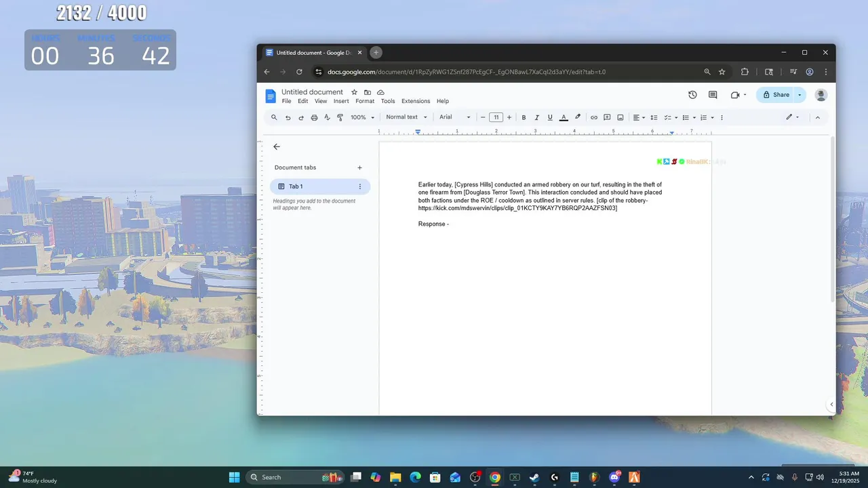Open the Chrome extensions puzzle icon

745,72
